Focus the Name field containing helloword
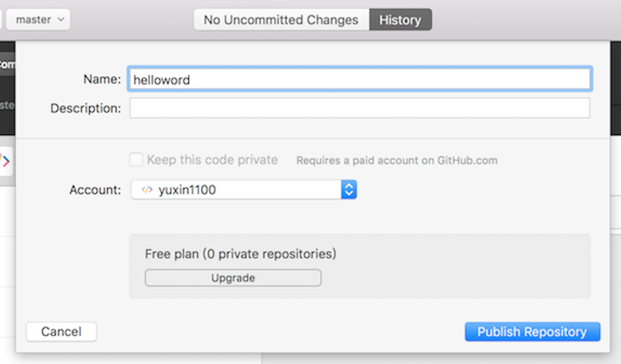 click(359, 79)
